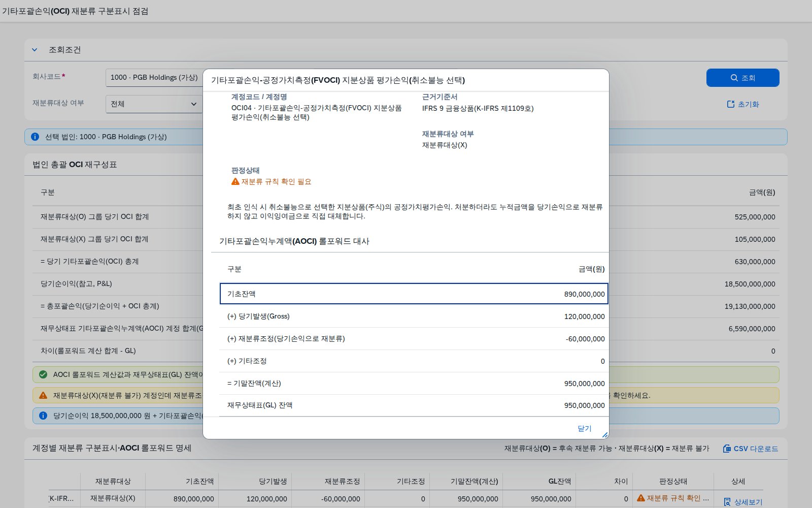Click the IFRS 9 금융상품 근거기준서 text

click(x=478, y=108)
